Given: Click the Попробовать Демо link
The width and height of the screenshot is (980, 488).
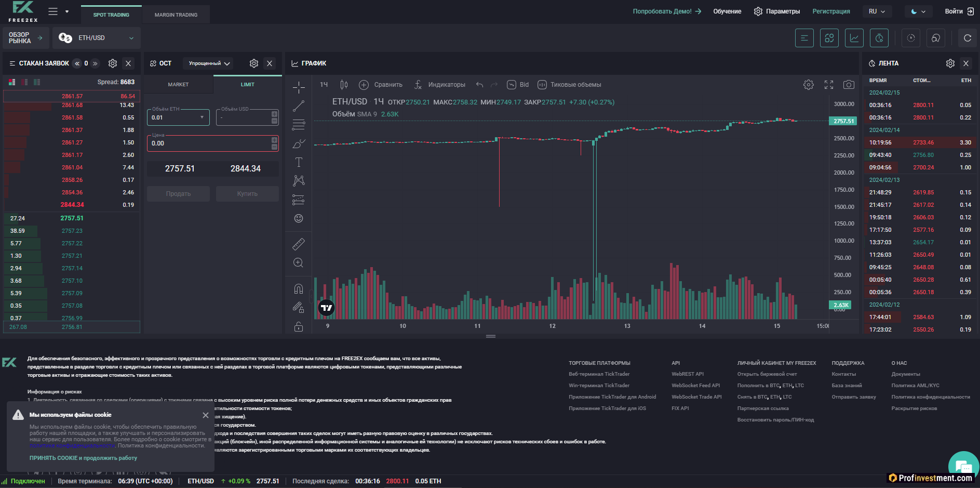Looking at the screenshot, I should coord(667,11).
